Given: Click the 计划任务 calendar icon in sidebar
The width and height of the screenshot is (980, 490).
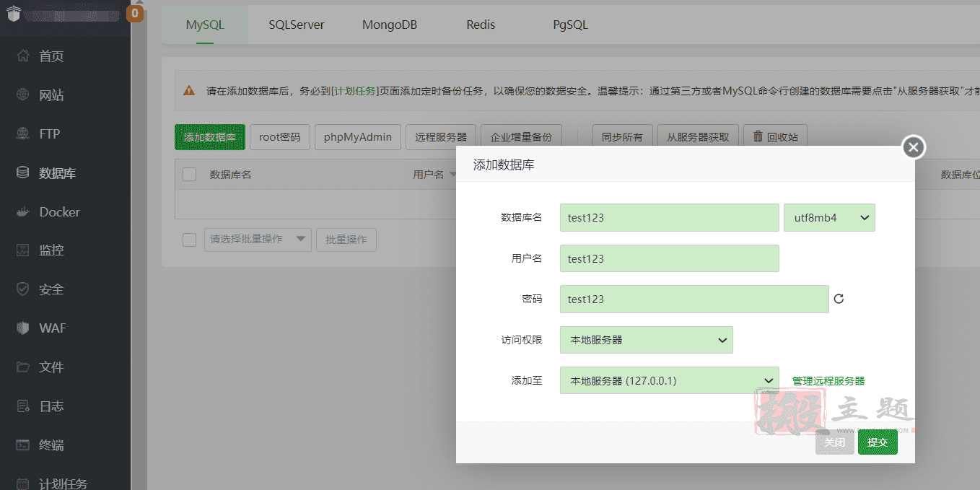Looking at the screenshot, I should coord(23,484).
